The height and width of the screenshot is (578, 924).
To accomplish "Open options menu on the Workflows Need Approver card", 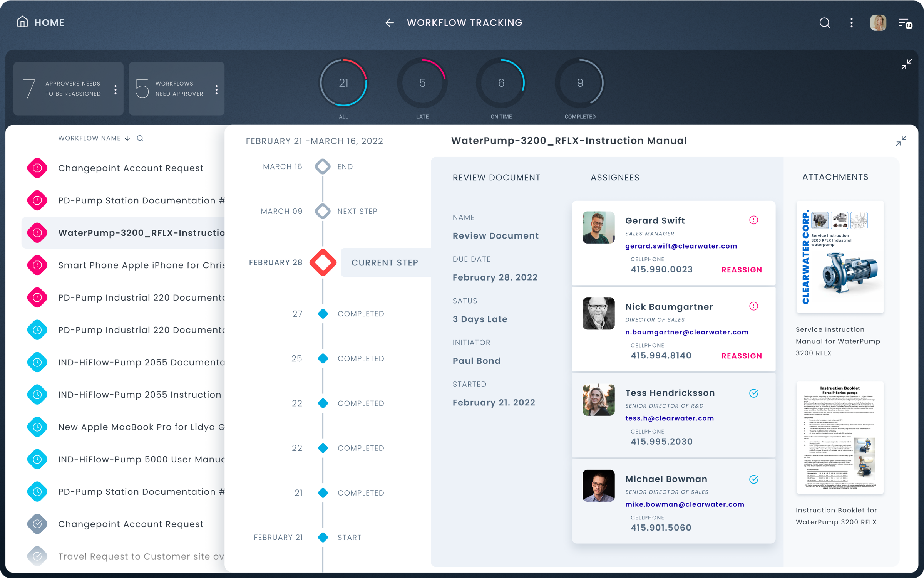I will [216, 89].
